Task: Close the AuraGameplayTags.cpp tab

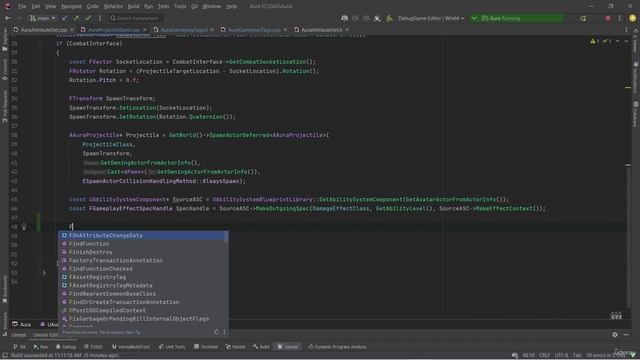Action: 285,30
